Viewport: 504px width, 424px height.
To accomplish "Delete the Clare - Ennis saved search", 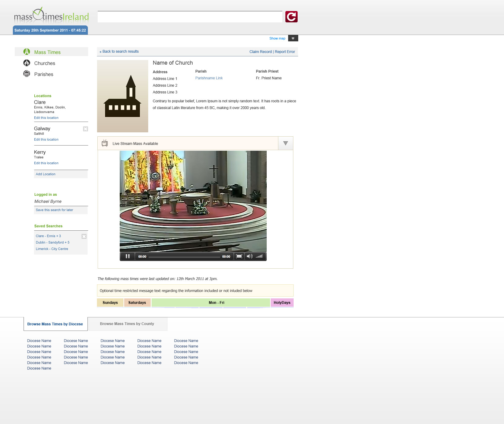I will click(84, 237).
